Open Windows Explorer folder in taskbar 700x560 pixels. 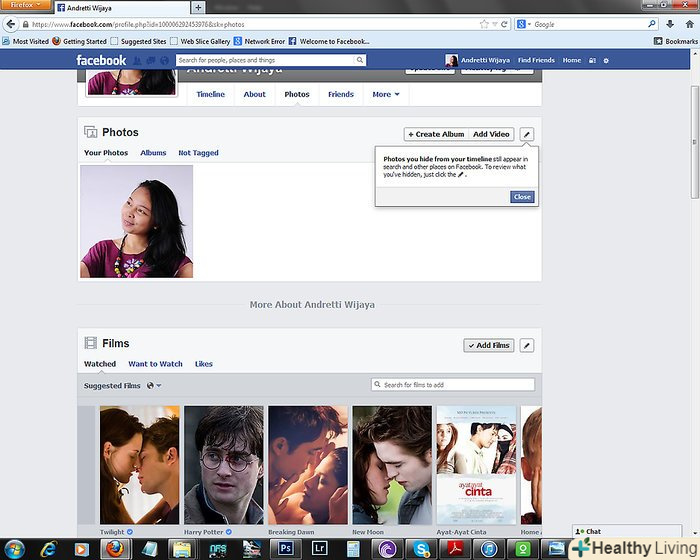pos(182,549)
